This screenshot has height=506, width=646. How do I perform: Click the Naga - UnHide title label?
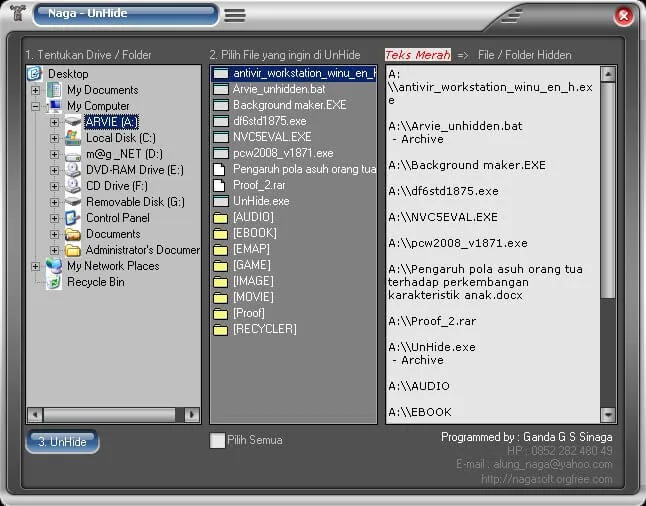[x=87, y=13]
